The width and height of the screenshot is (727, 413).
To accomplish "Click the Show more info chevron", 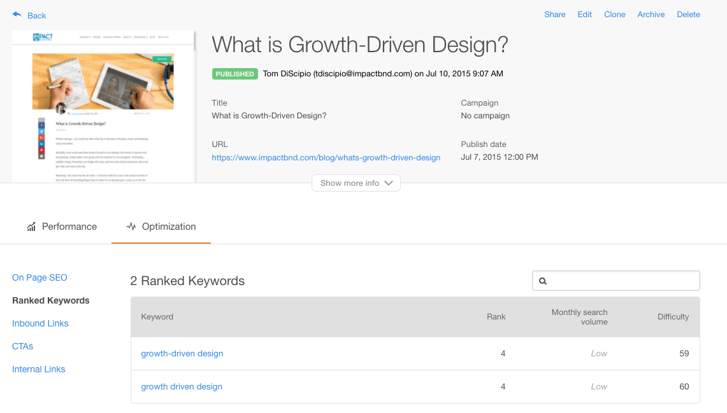I will coord(389,183).
